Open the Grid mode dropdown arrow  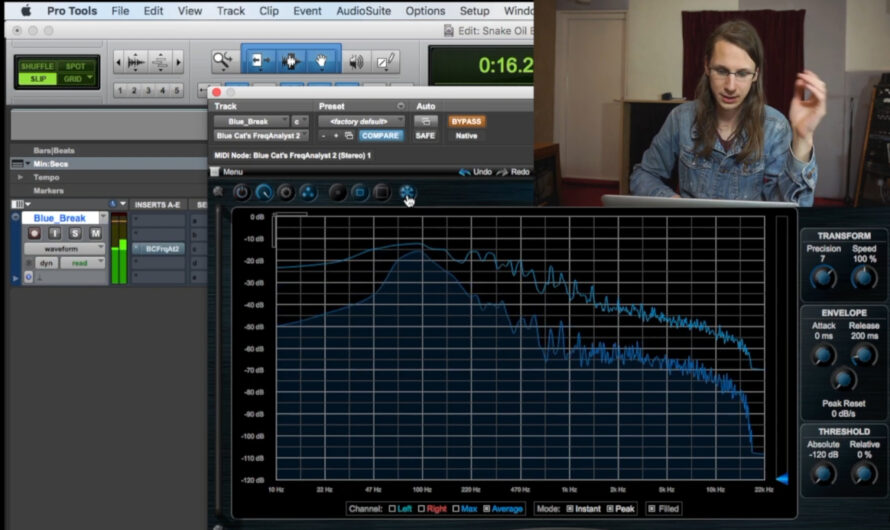point(90,78)
